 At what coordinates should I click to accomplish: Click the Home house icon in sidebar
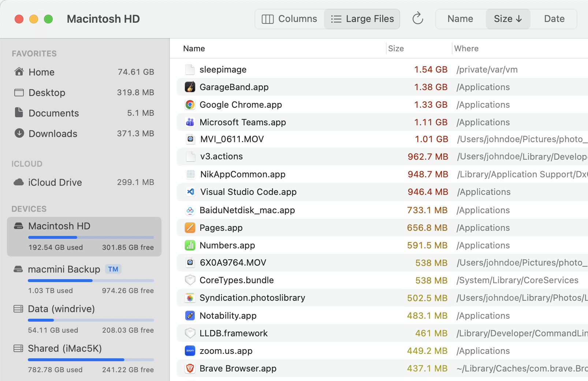pos(19,71)
